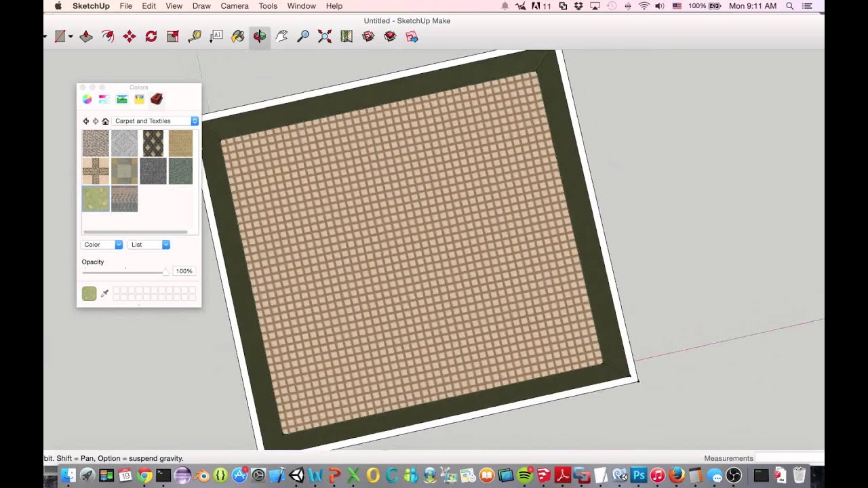The width and height of the screenshot is (868, 488).
Task: Select the Scale tool
Action: pos(173,37)
